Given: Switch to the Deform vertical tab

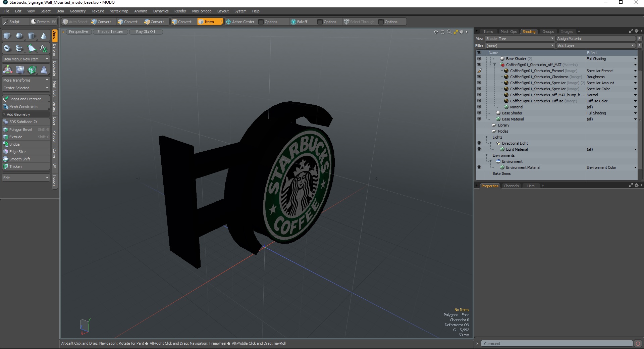Looking at the screenshot, I should (55, 50).
